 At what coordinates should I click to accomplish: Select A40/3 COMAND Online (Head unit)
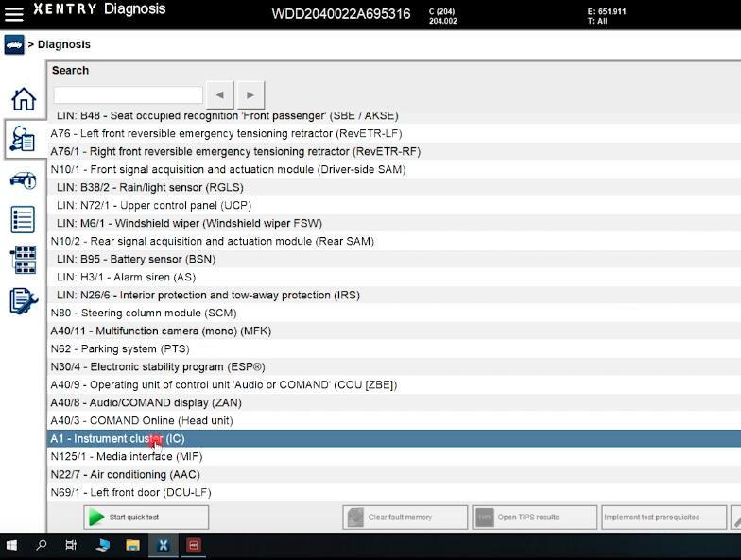pyautogui.click(x=394, y=421)
